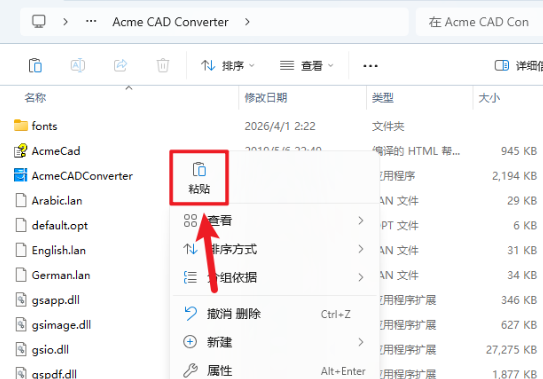This screenshot has width=543, height=379.
Task: Click the toolbar Share icon
Action: click(121, 65)
